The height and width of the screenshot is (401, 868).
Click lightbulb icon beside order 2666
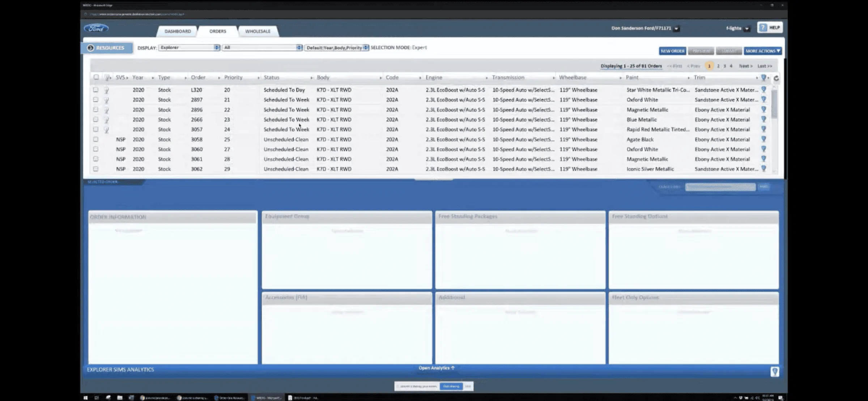(107, 120)
